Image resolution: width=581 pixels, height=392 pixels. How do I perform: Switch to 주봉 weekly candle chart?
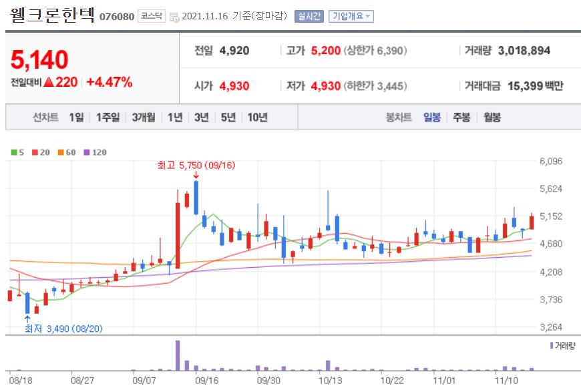pos(461,118)
